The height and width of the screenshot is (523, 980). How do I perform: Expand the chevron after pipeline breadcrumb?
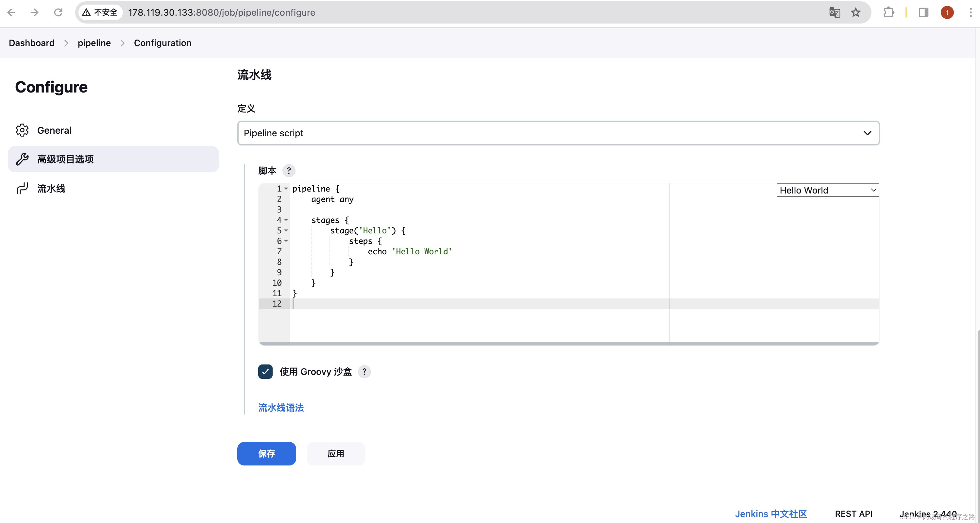coord(123,43)
